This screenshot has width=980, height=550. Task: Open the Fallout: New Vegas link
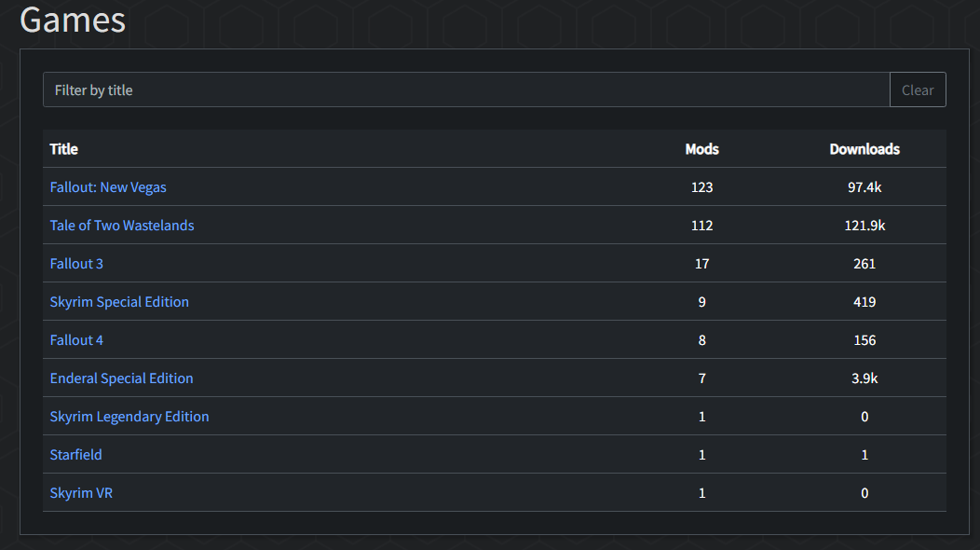pos(108,187)
